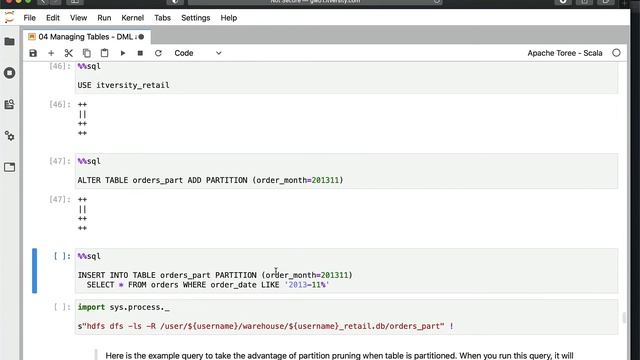Open the tabs list sidebar icon
The height and width of the screenshot is (360, 640).
[x=9, y=167]
